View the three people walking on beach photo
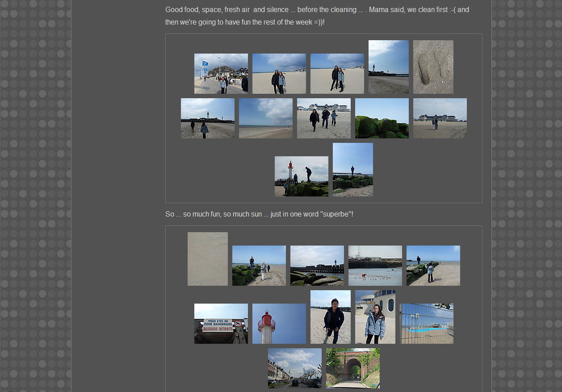Viewport: 562px width, 392px height. click(x=323, y=118)
